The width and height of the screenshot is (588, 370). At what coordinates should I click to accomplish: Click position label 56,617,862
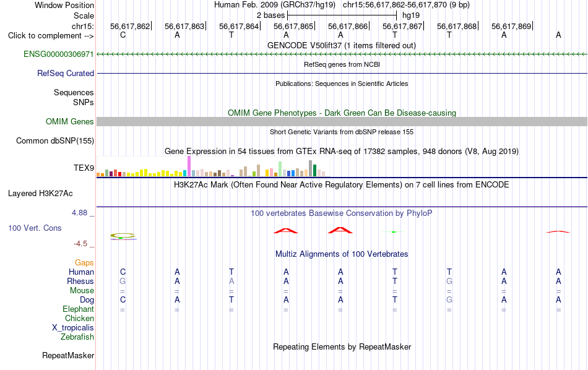click(x=130, y=26)
